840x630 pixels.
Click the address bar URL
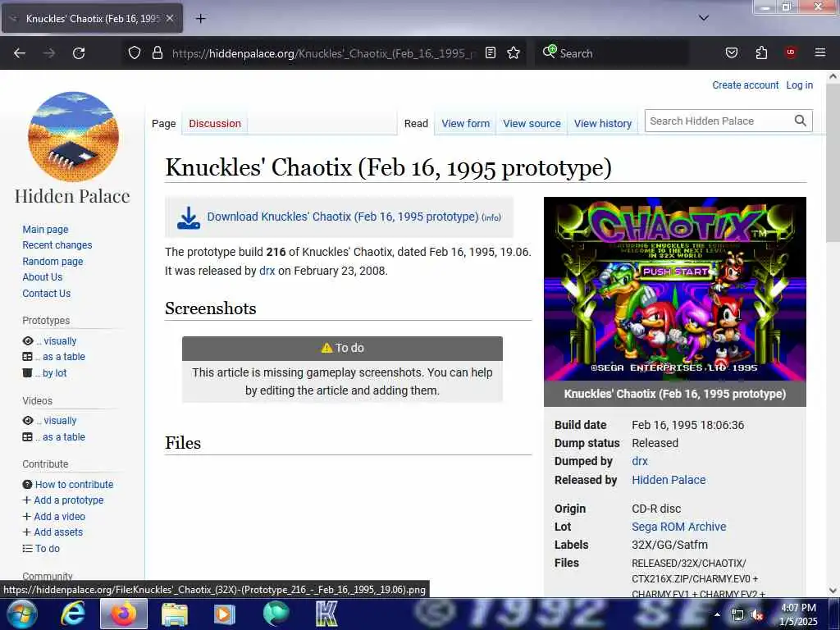[323, 53]
